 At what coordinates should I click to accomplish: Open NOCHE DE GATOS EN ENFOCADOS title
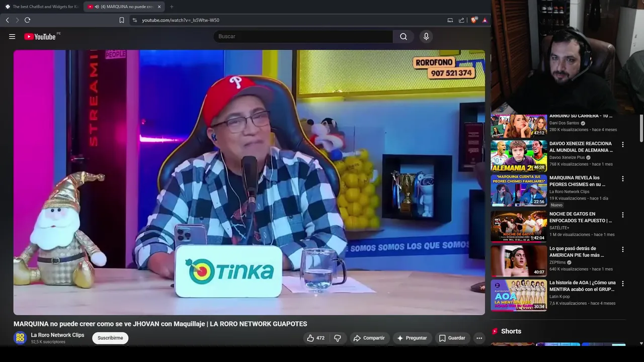pos(581,218)
